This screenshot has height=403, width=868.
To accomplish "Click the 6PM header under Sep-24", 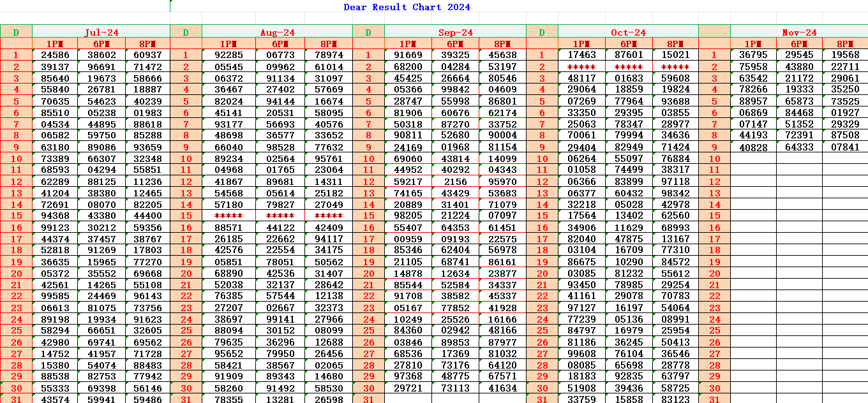I will (456, 44).
